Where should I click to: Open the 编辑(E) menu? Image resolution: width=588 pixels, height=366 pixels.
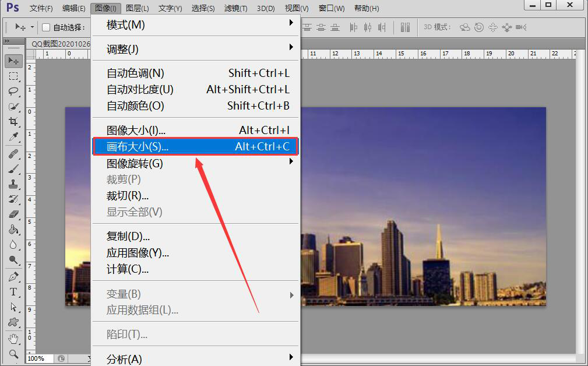tap(73, 8)
